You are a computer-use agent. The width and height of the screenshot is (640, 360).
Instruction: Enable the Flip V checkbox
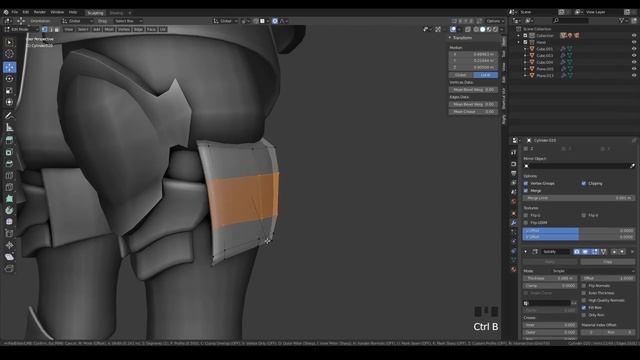pos(584,215)
